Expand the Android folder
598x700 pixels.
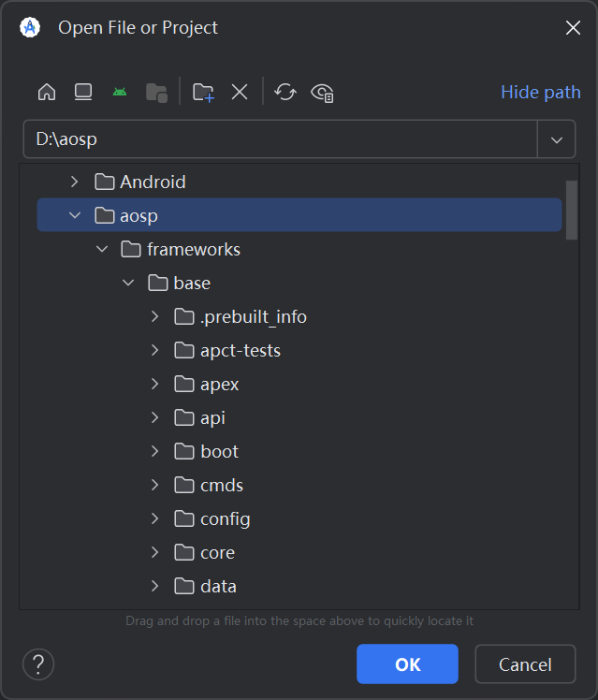(x=75, y=182)
